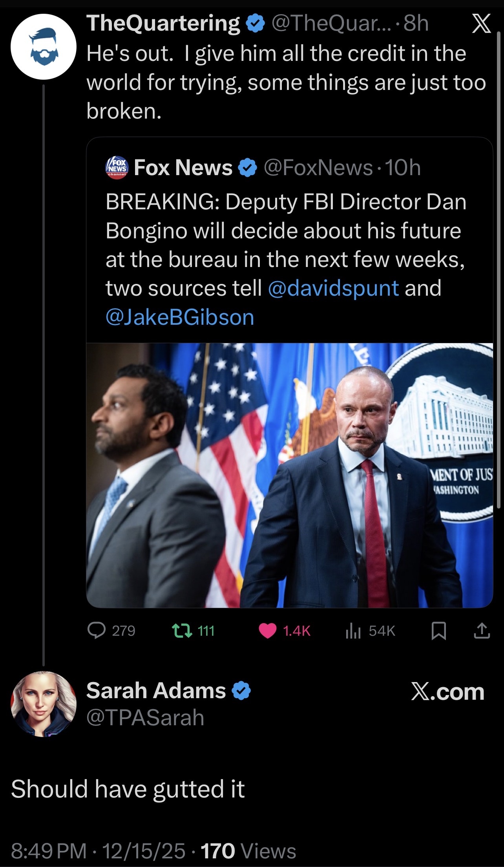The height and width of the screenshot is (867, 504).
Task: Open the quoted press conference photo
Action: point(289,475)
